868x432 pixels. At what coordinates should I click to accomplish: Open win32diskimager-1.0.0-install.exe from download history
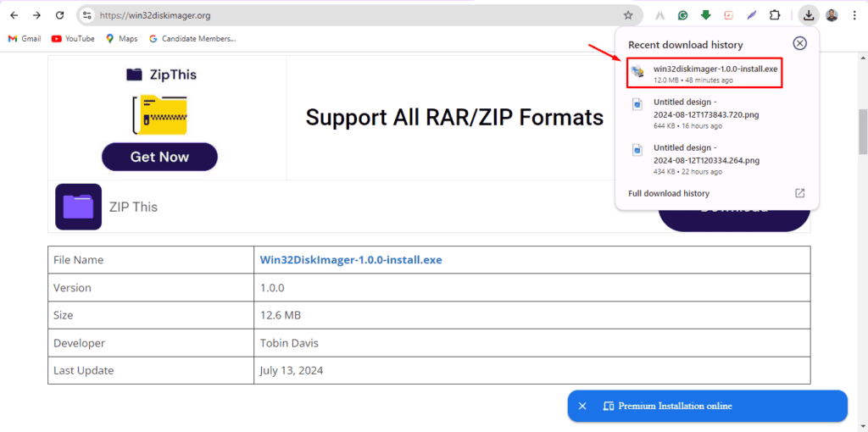[x=704, y=73]
